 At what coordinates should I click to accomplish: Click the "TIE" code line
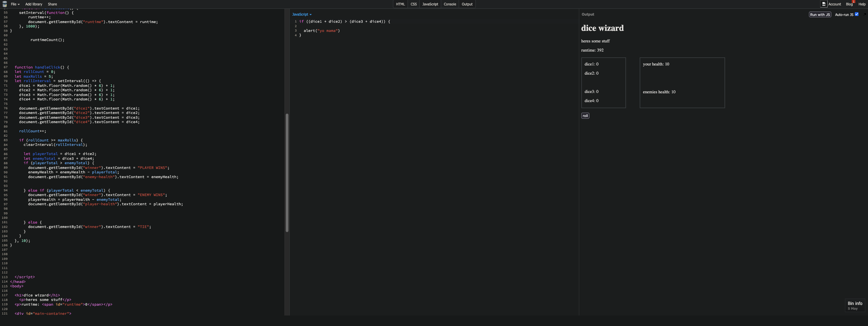click(90, 227)
